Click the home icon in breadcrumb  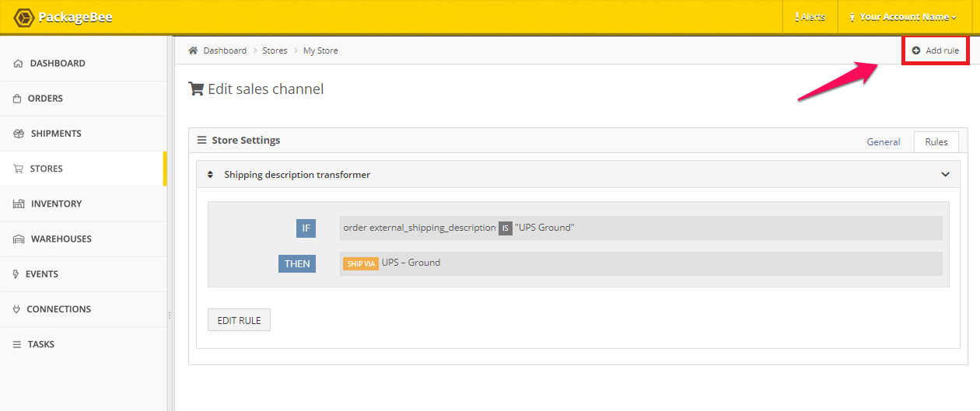pyautogui.click(x=193, y=51)
